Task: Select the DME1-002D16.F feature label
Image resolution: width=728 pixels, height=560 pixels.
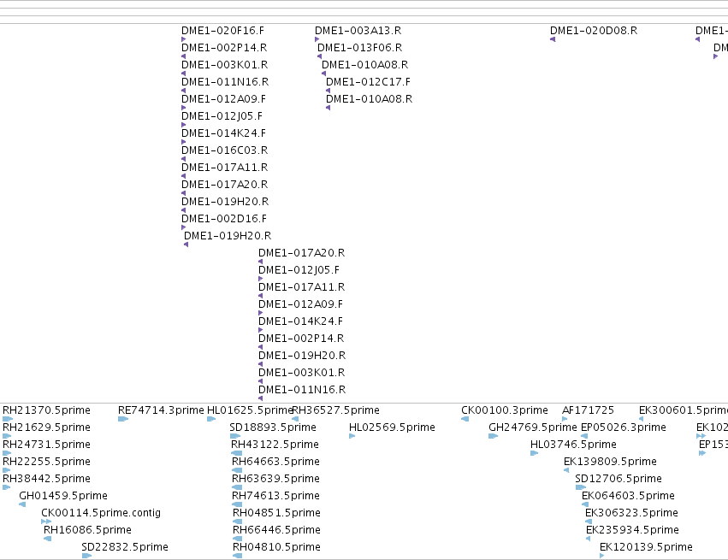Action: pos(224,219)
